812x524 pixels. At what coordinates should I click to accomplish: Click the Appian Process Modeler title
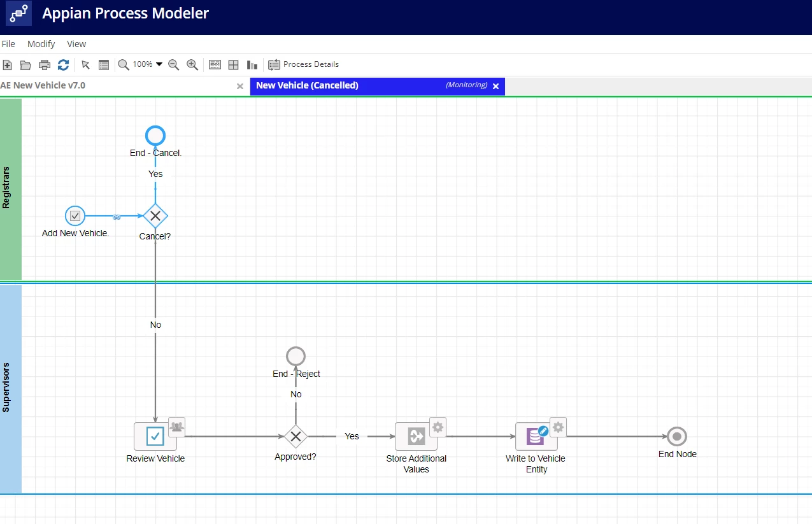pyautogui.click(x=125, y=13)
